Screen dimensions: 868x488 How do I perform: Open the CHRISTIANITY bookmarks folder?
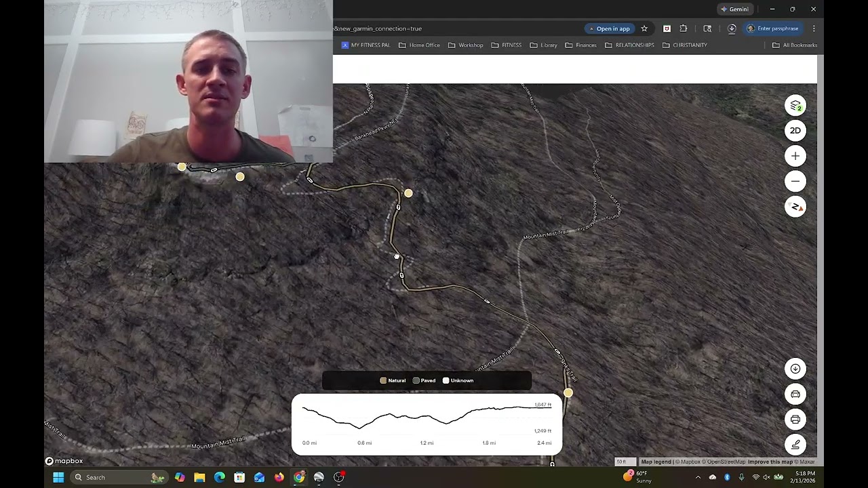pos(684,45)
